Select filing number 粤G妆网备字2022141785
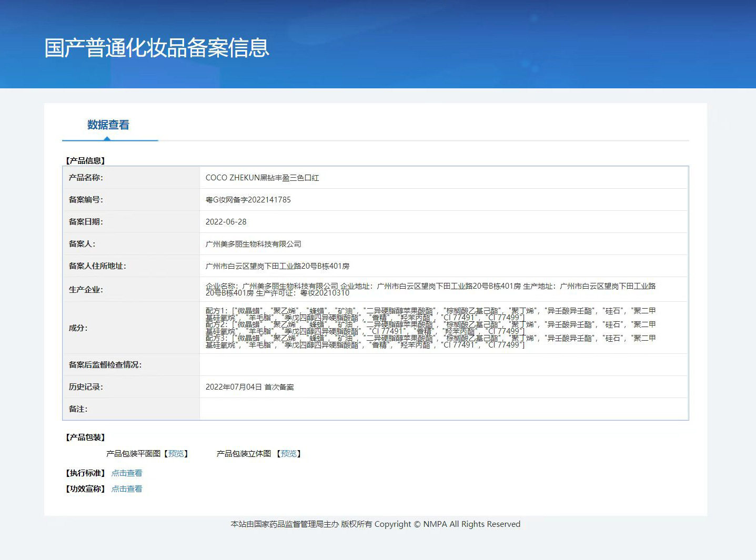The width and height of the screenshot is (756, 560). pos(248,200)
